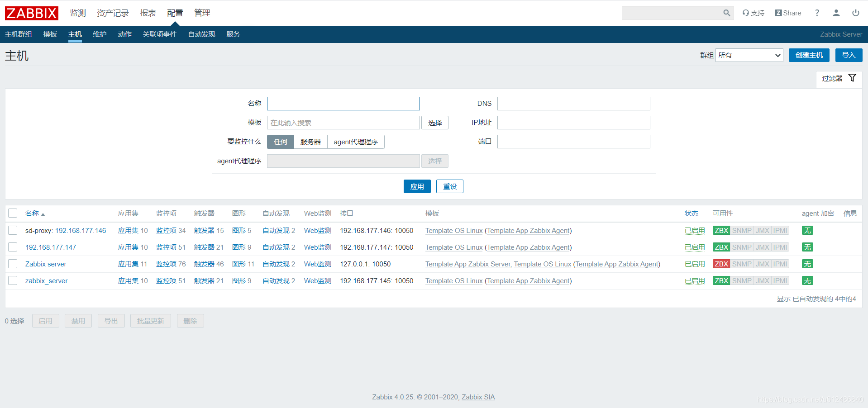Image resolution: width=868 pixels, height=408 pixels.
Task: Check the Zabbix server host checkbox
Action: [13, 264]
